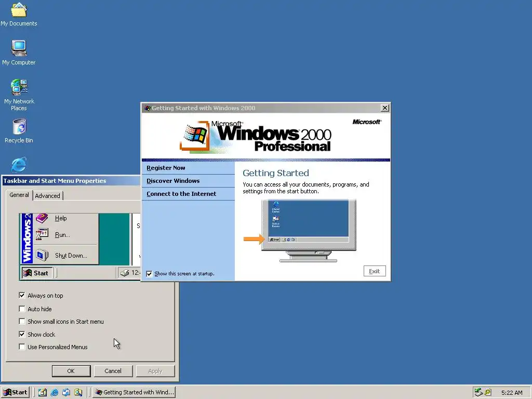Click the folder search quick launch icon

78,392
